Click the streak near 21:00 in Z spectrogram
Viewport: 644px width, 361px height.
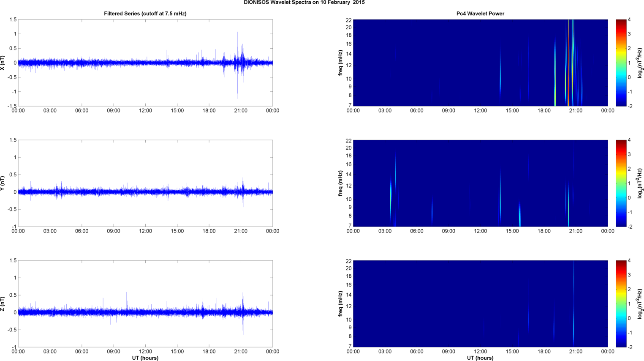tap(573, 304)
